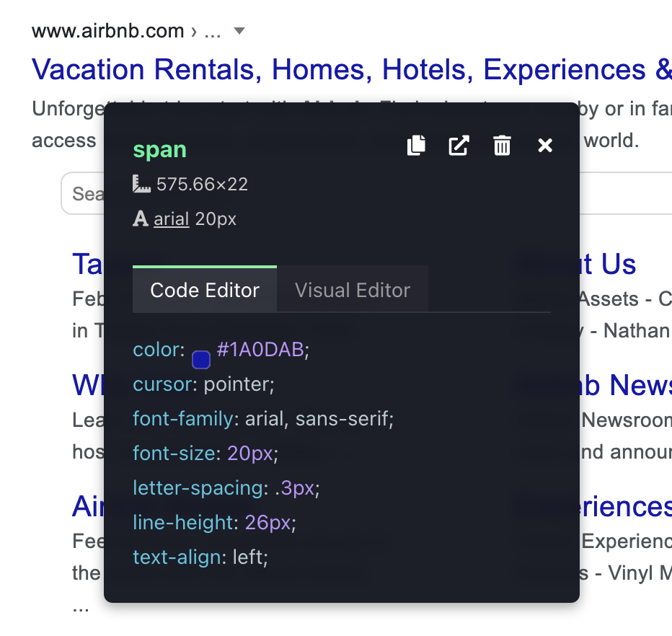The width and height of the screenshot is (672, 636).
Task: Open the Vacation Rentals, Homes, Hotels result link
Action: coord(351,69)
